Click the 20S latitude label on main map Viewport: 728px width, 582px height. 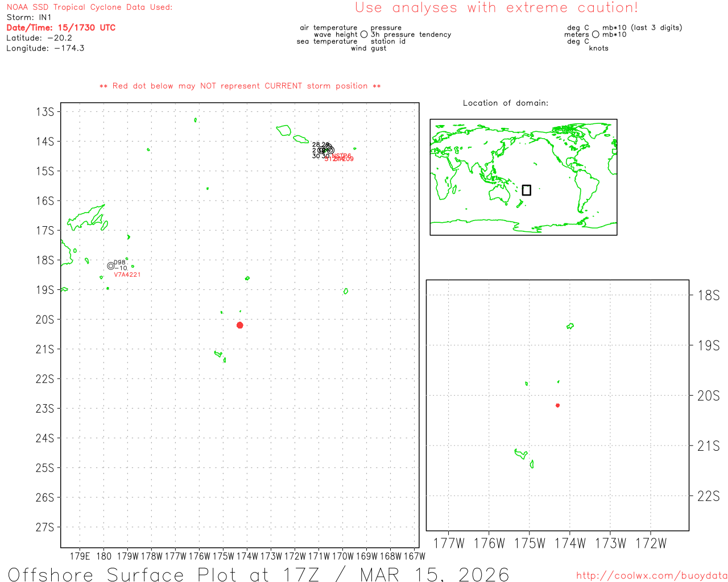click(x=45, y=319)
